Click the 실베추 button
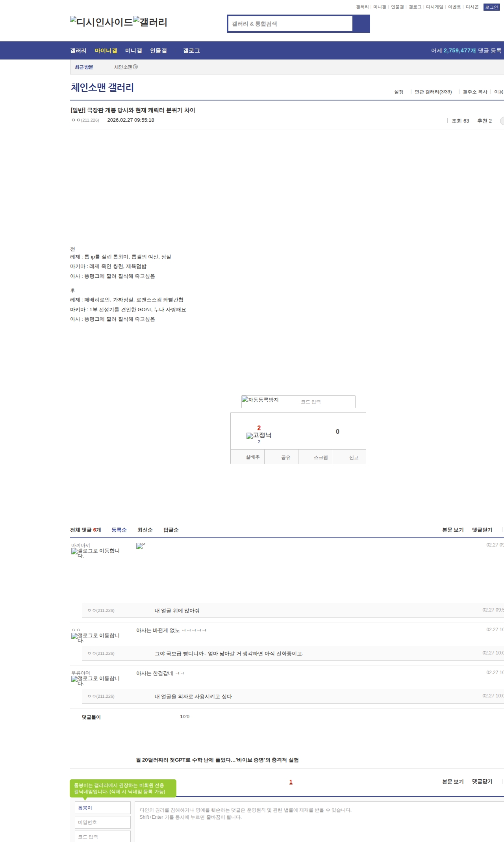 [x=248, y=457]
